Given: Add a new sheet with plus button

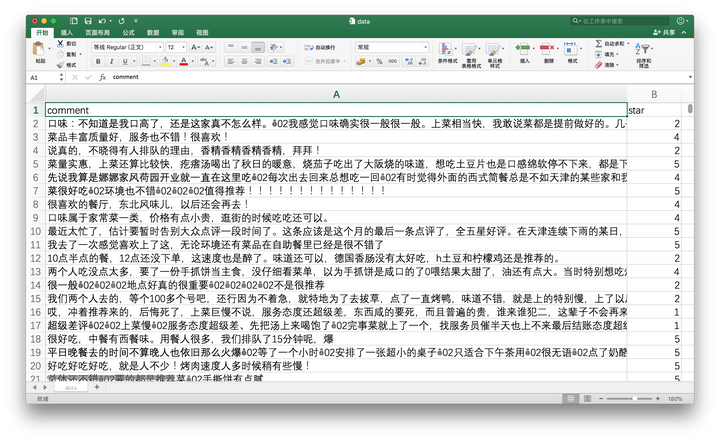Looking at the screenshot, I should (97, 387).
